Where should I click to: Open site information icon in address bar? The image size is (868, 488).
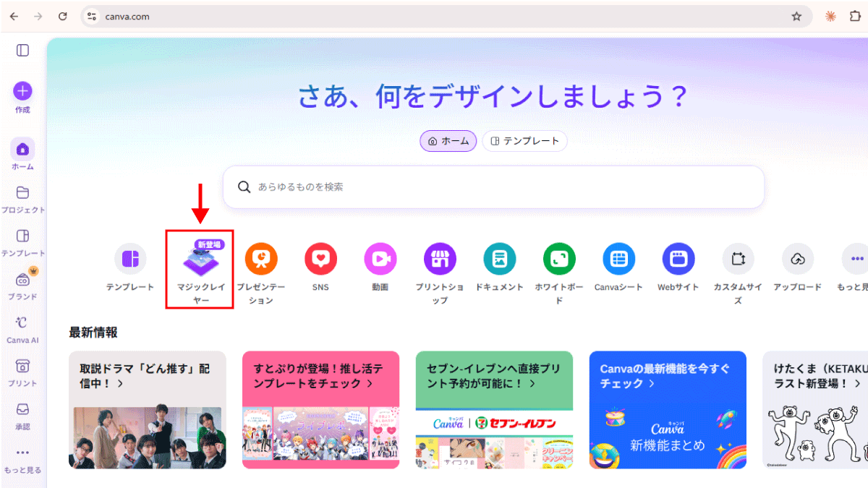click(x=91, y=16)
